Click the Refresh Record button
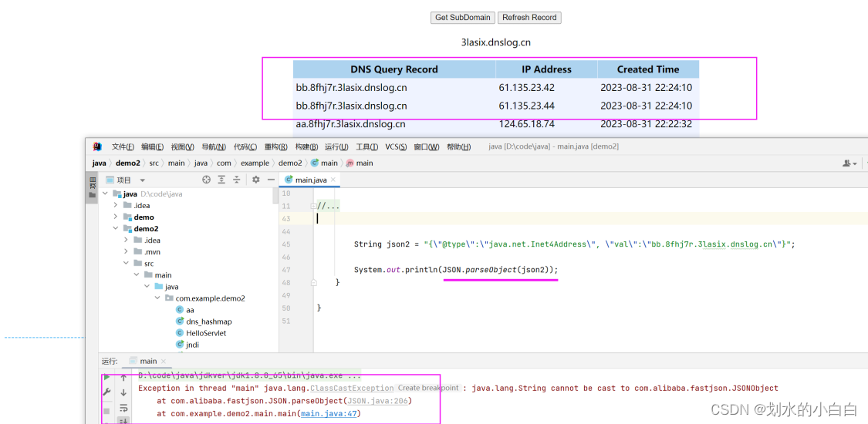The width and height of the screenshot is (868, 424). pyautogui.click(x=530, y=17)
